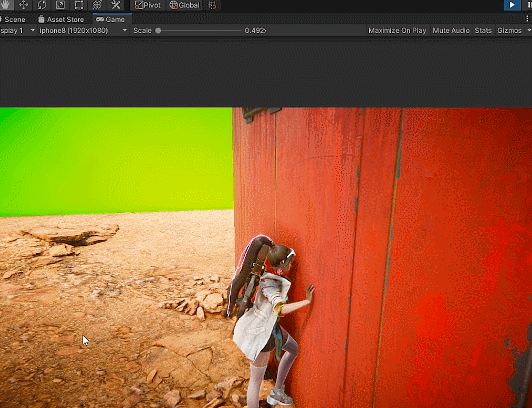Image resolution: width=532 pixels, height=408 pixels.
Task: Show the Stats overlay
Action: [x=483, y=31]
